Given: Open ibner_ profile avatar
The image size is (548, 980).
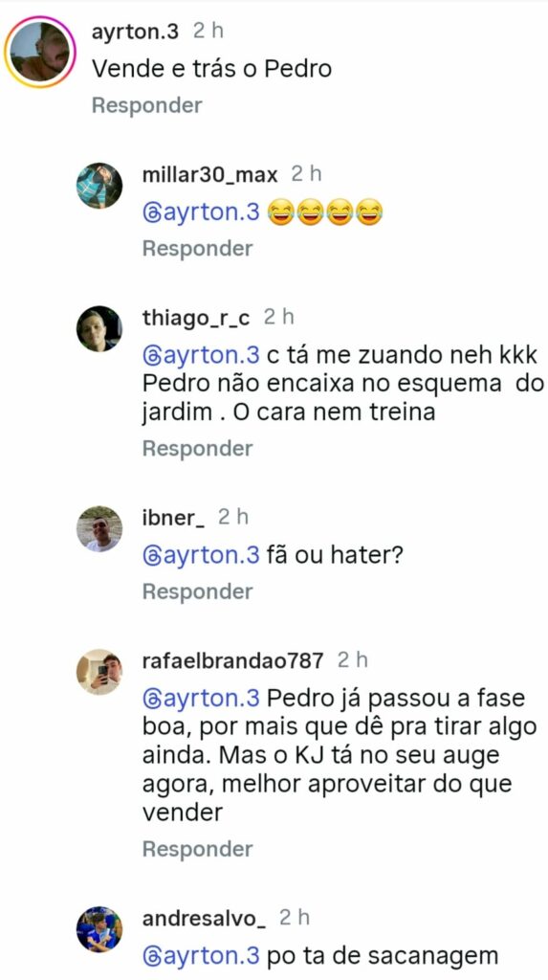Looking at the screenshot, I should [x=99, y=528].
